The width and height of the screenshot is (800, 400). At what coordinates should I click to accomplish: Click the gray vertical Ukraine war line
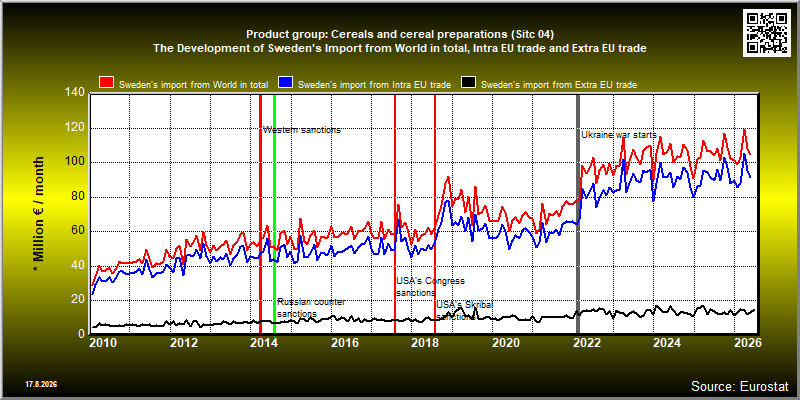[x=578, y=214]
